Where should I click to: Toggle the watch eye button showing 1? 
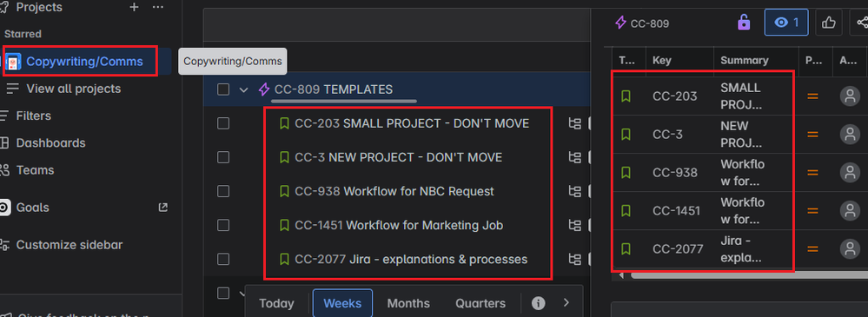click(x=786, y=22)
